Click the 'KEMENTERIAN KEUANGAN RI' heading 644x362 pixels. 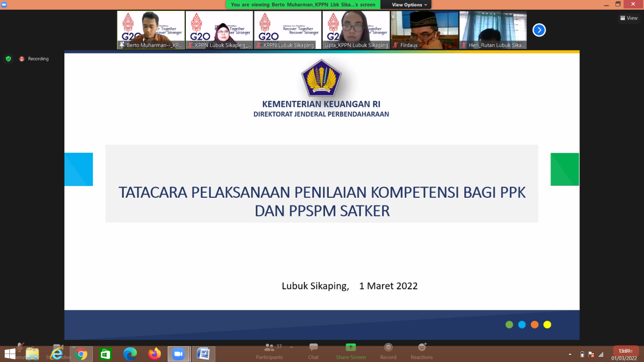click(321, 104)
